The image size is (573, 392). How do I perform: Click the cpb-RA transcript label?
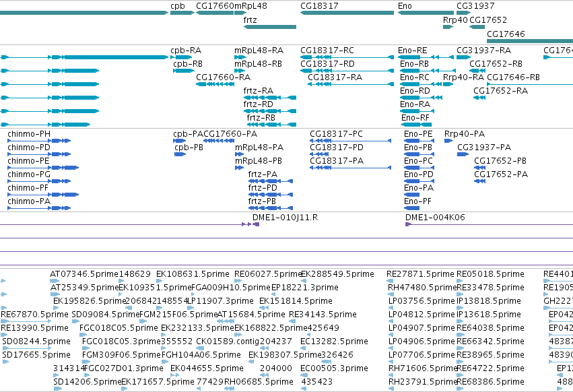pyautogui.click(x=186, y=50)
